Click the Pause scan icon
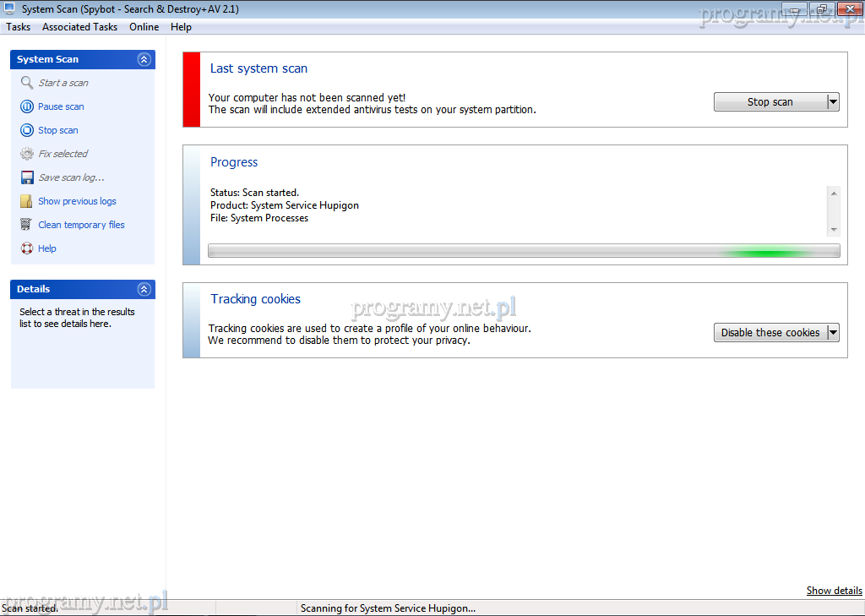The image size is (865, 616). 27,106
